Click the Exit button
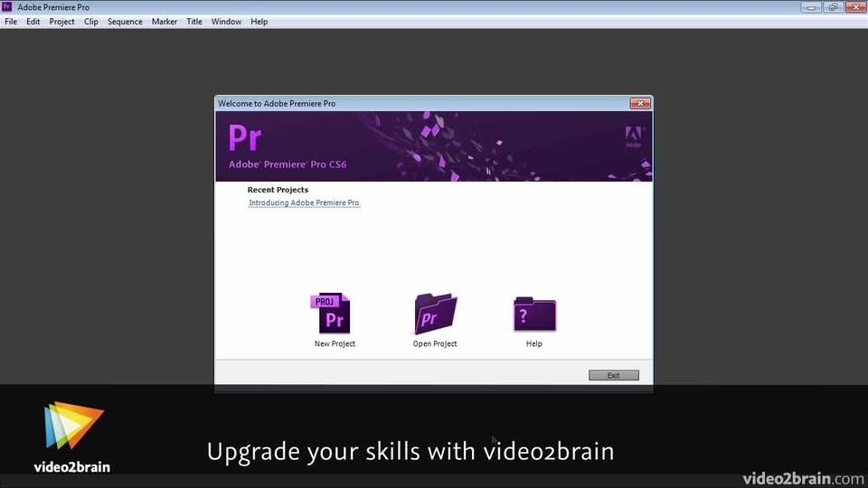This screenshot has width=868, height=488. [x=614, y=375]
